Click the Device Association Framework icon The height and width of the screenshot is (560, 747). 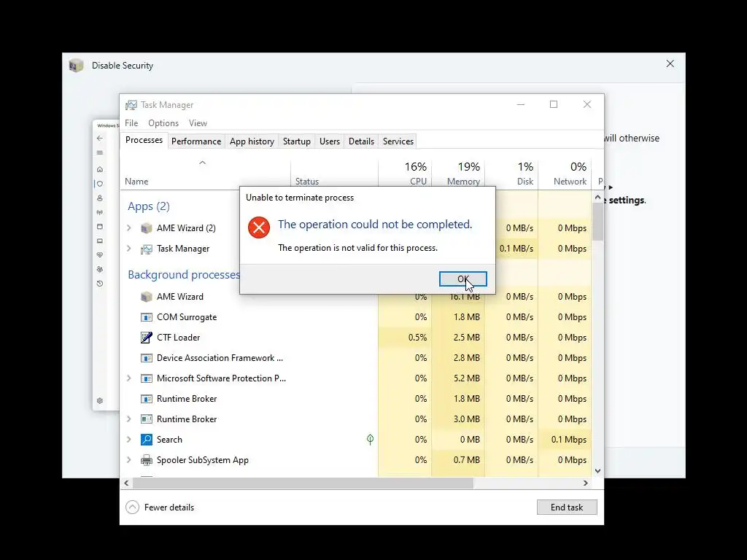(x=146, y=358)
